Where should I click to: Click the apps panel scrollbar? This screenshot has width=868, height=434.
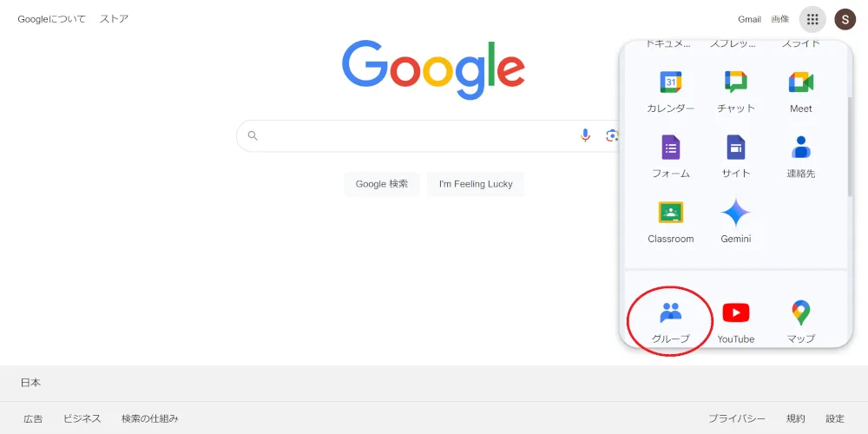(849, 148)
